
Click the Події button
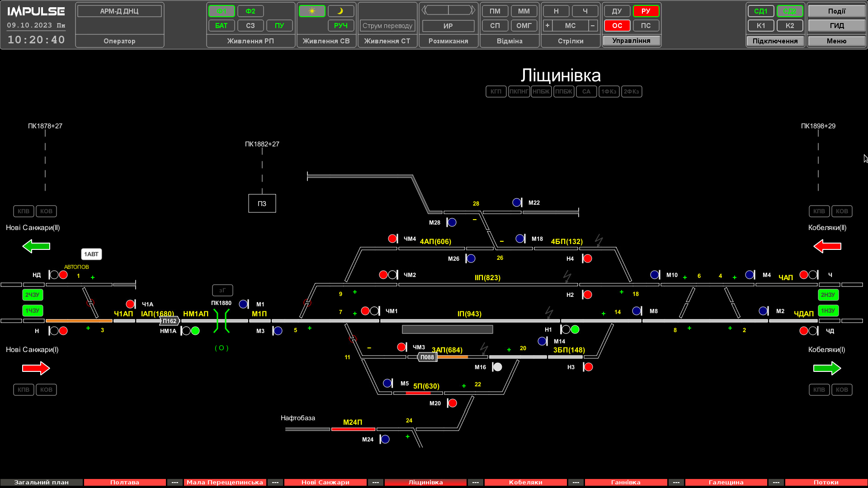836,11
